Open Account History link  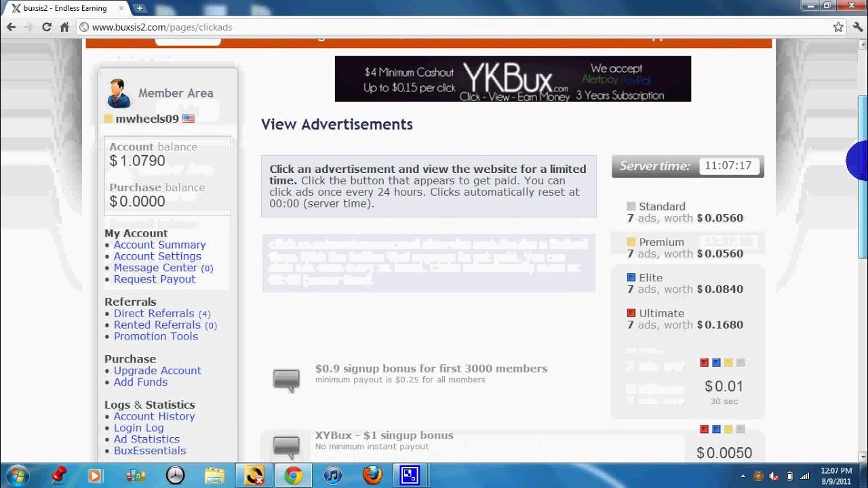(x=154, y=416)
